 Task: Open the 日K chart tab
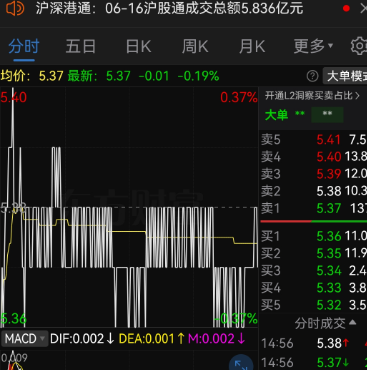coord(138,46)
